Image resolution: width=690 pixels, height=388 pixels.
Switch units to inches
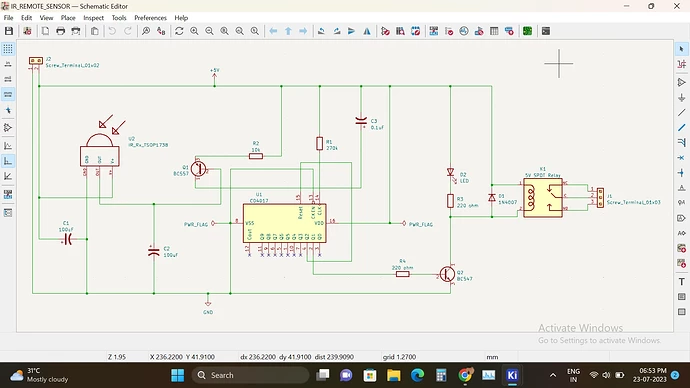click(x=8, y=64)
